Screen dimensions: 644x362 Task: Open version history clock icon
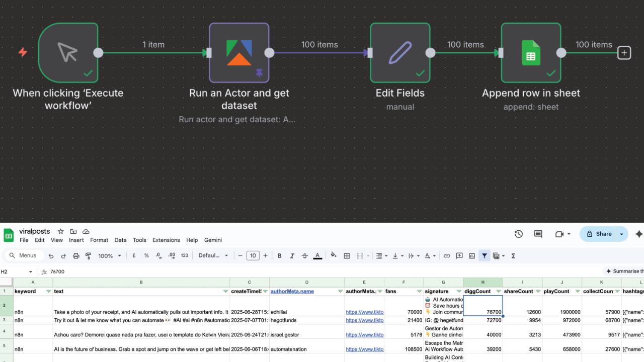tap(519, 234)
